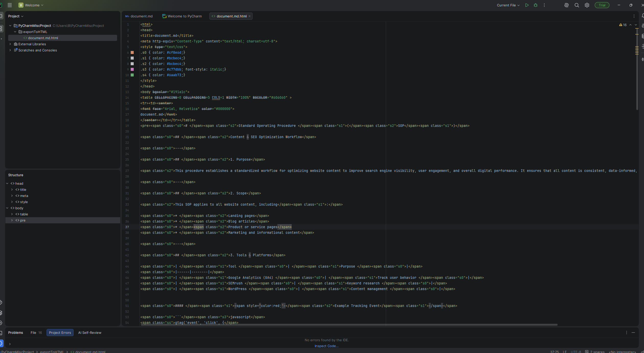Image resolution: width=644 pixels, height=353 pixels.
Task: Click the Trial license button
Action: tap(602, 5)
